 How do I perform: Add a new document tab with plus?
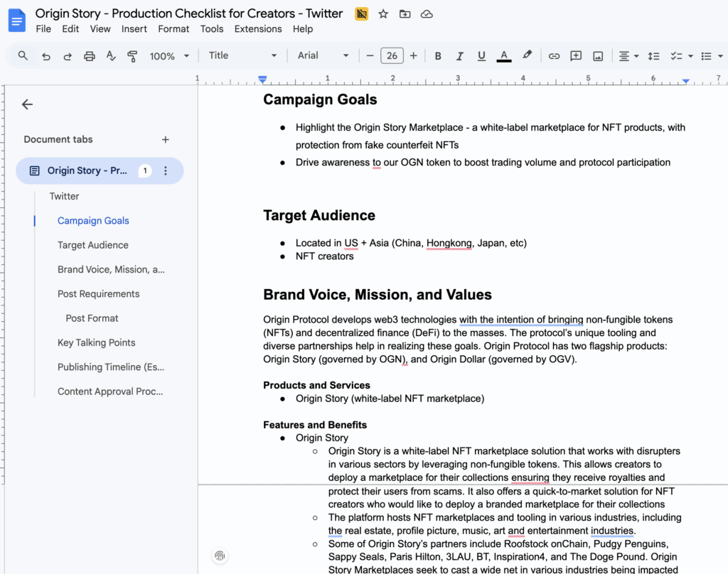[166, 140]
